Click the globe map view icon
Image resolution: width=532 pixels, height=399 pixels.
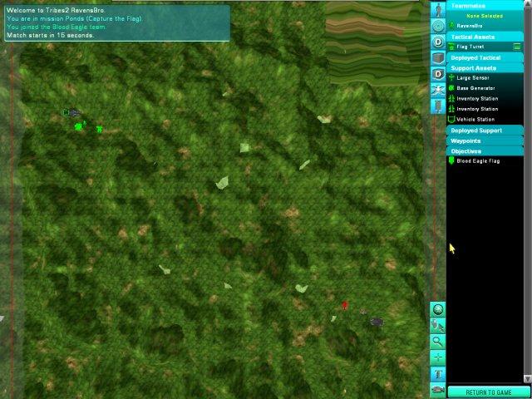coord(437,309)
